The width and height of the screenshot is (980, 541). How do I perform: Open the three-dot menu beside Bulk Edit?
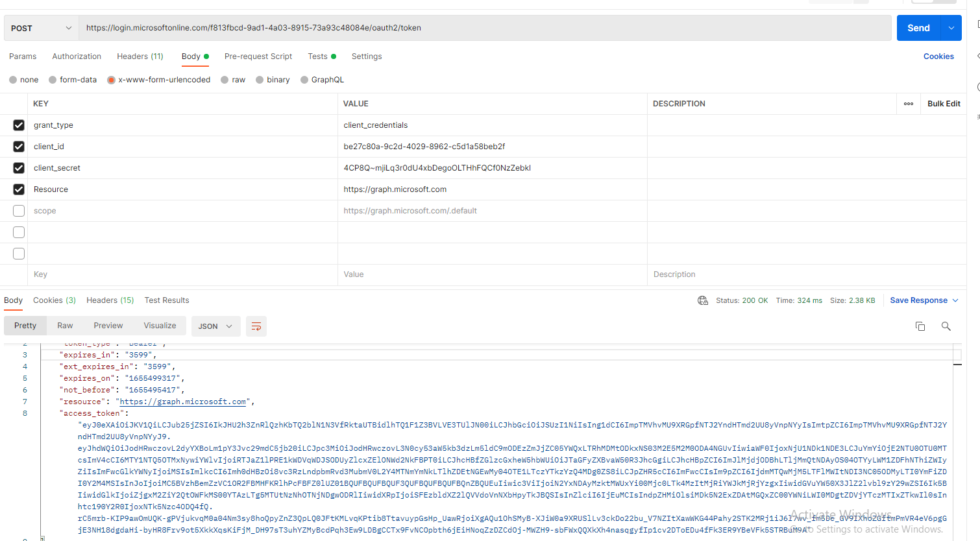pyautogui.click(x=908, y=104)
